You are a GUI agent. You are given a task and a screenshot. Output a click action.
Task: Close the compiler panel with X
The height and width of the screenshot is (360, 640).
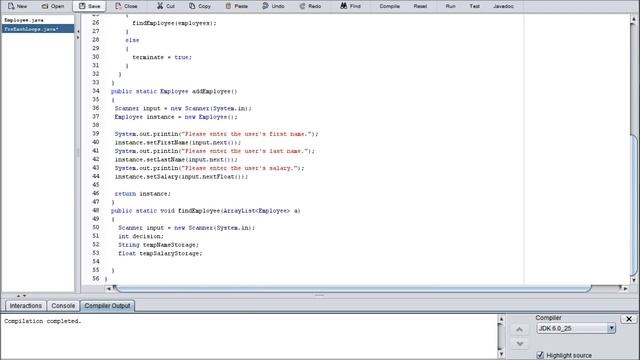point(629,319)
